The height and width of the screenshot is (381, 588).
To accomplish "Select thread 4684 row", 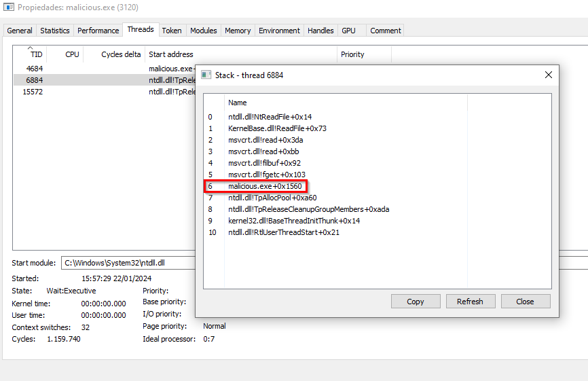I will pyautogui.click(x=35, y=69).
